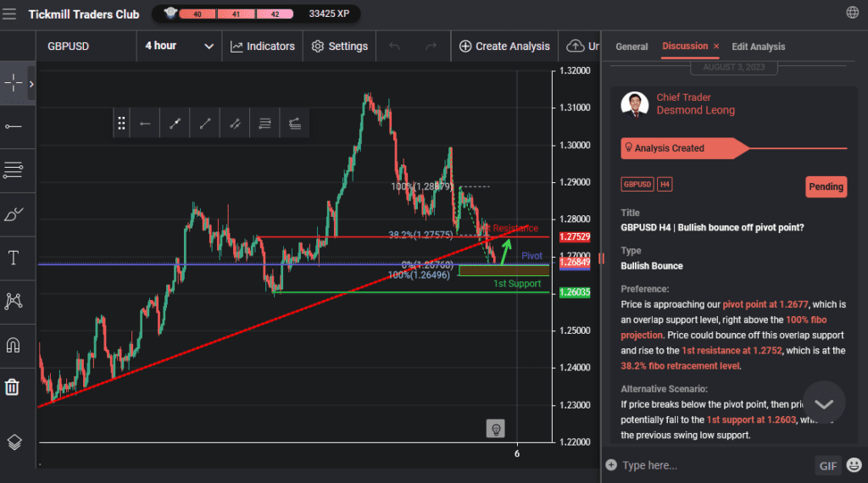Open the 4 hour timeframe dropdown
The width and height of the screenshot is (868, 483).
179,46
